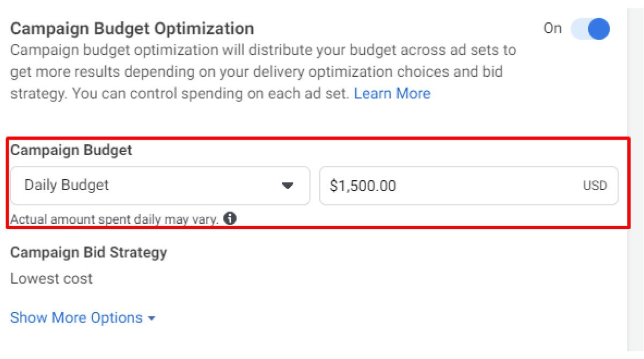Expand Show More Options
The image size is (644, 359).
point(77,318)
